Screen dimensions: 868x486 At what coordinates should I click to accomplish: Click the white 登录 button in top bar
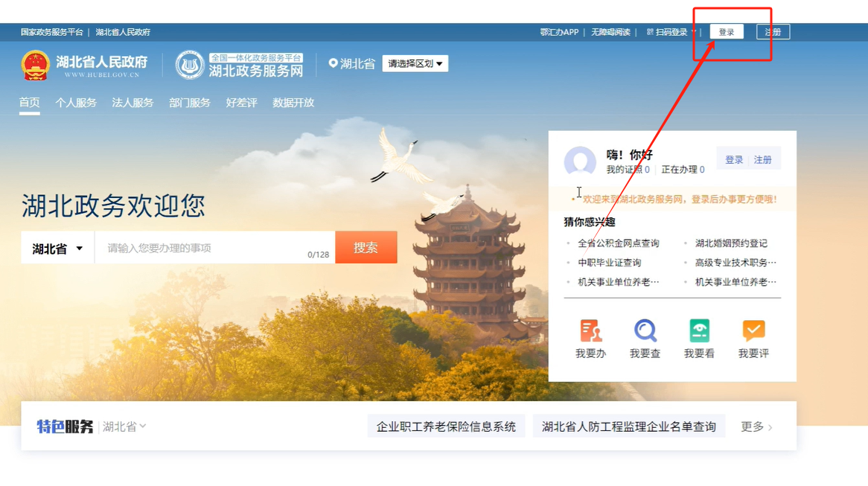[x=726, y=32]
